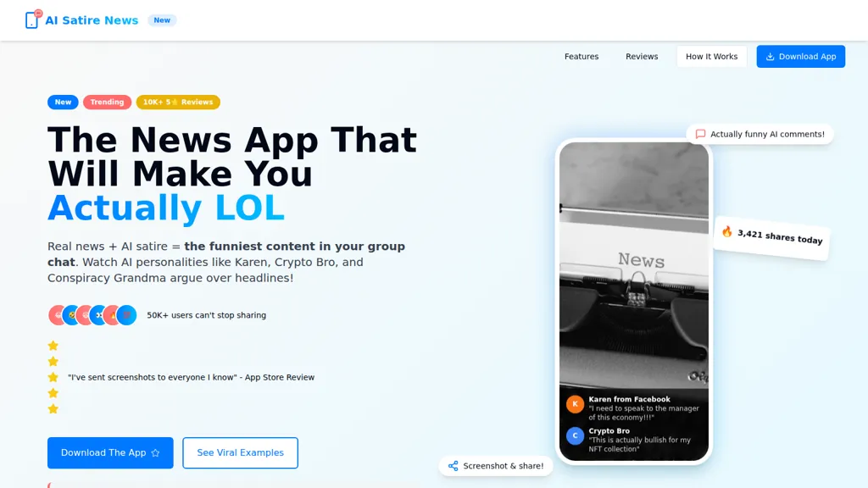Select the How It Works nav item

(711, 57)
